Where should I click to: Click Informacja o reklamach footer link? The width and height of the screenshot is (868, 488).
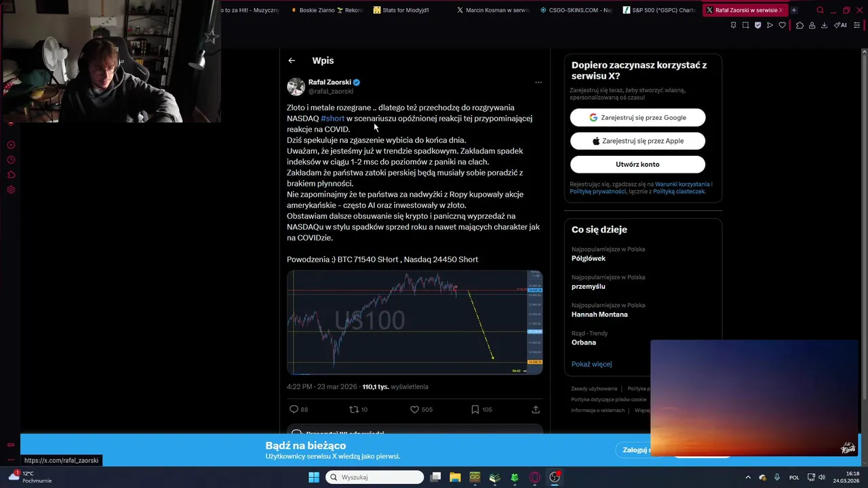(x=597, y=411)
